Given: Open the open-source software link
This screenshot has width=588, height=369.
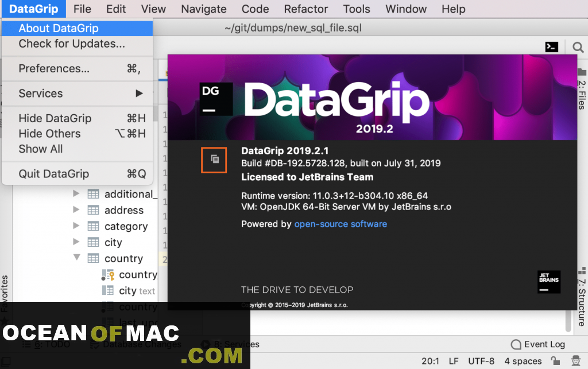Looking at the screenshot, I should click(x=341, y=224).
